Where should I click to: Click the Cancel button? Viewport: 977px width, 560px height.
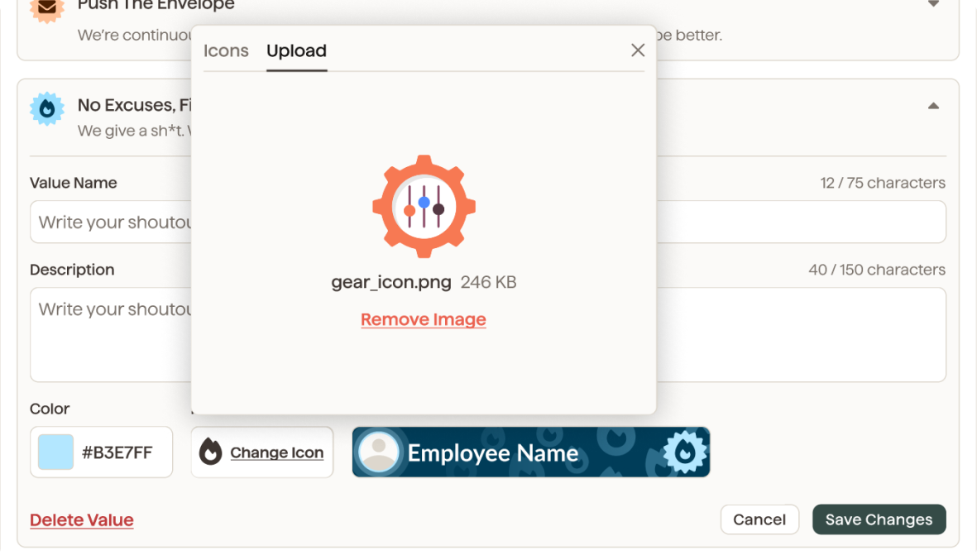[x=759, y=519]
